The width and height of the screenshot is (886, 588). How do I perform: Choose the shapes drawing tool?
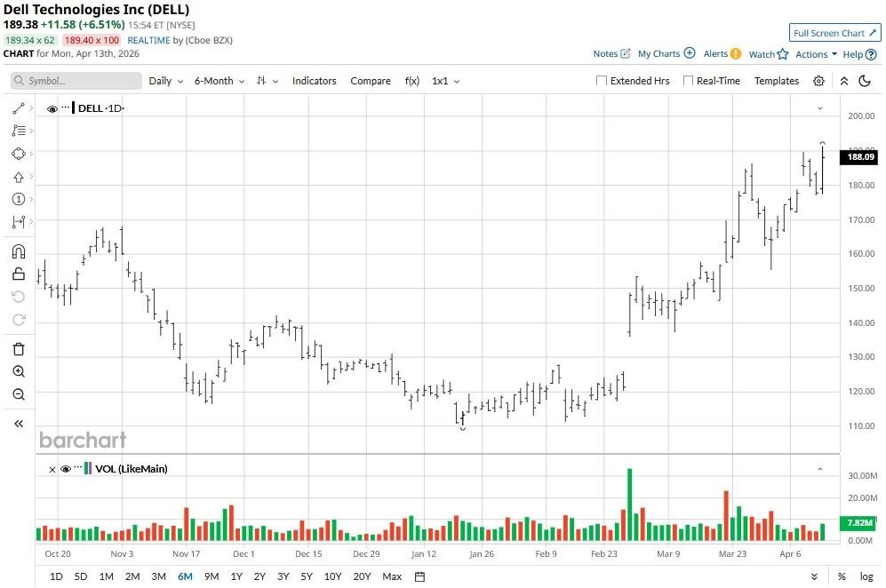coord(19,154)
